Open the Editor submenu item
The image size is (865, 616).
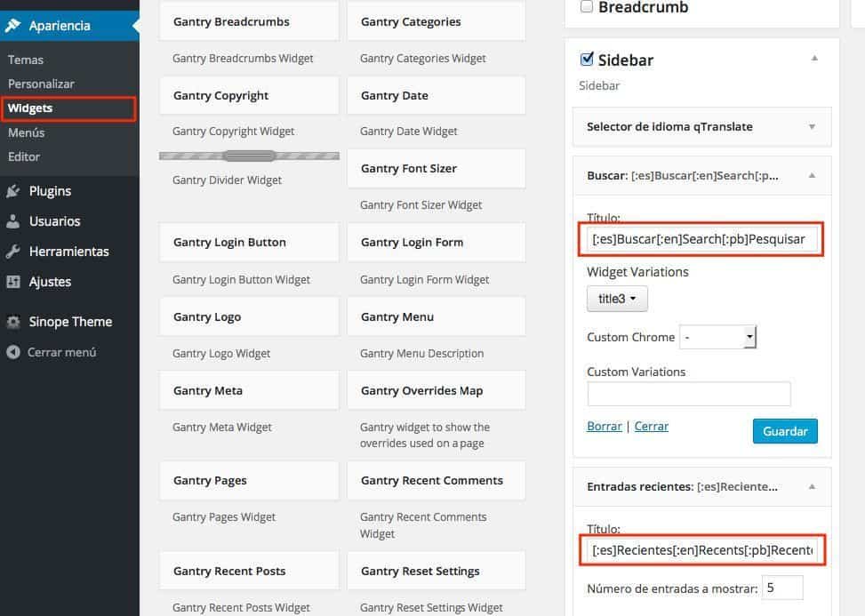(x=24, y=156)
